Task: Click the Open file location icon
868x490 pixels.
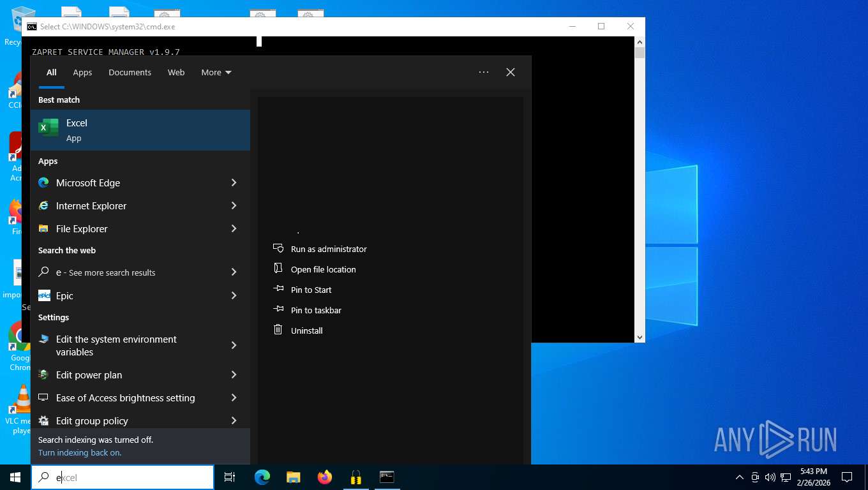Action: pos(278,269)
